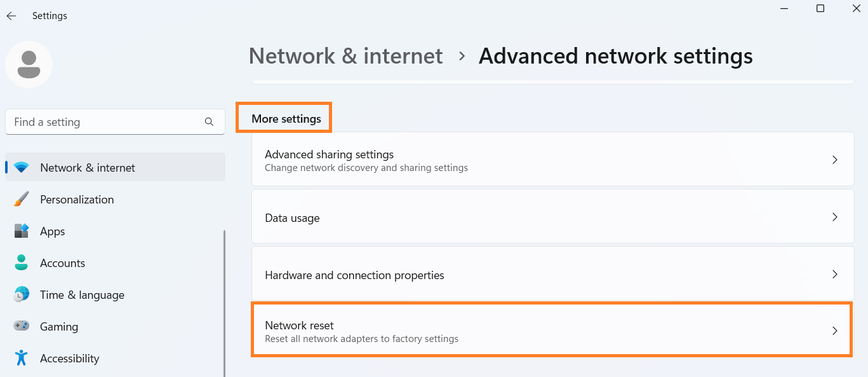The width and height of the screenshot is (868, 377).
Task: Open the Personalization settings page
Action: coord(77,200)
